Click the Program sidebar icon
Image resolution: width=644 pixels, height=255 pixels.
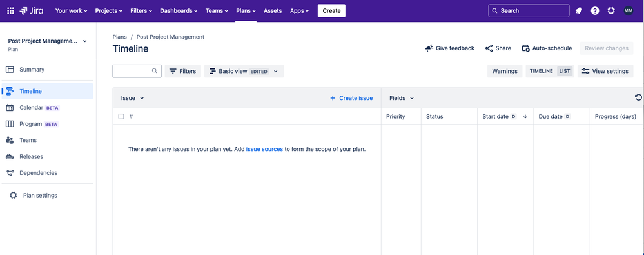click(x=10, y=124)
